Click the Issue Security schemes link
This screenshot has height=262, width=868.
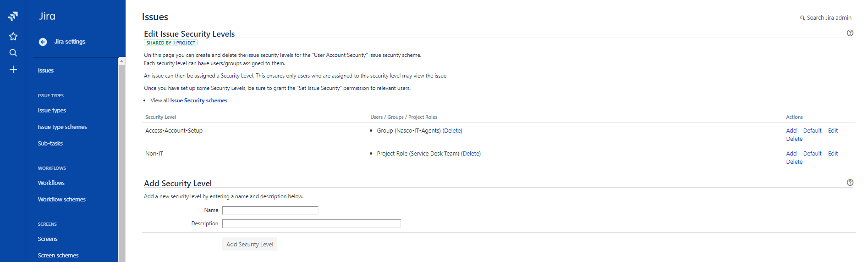199,100
